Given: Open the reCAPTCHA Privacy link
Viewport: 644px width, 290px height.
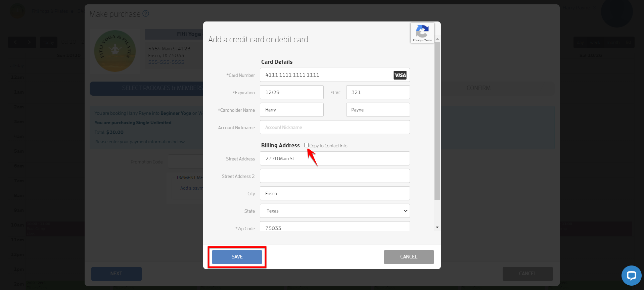Looking at the screenshot, I should coord(417,40).
